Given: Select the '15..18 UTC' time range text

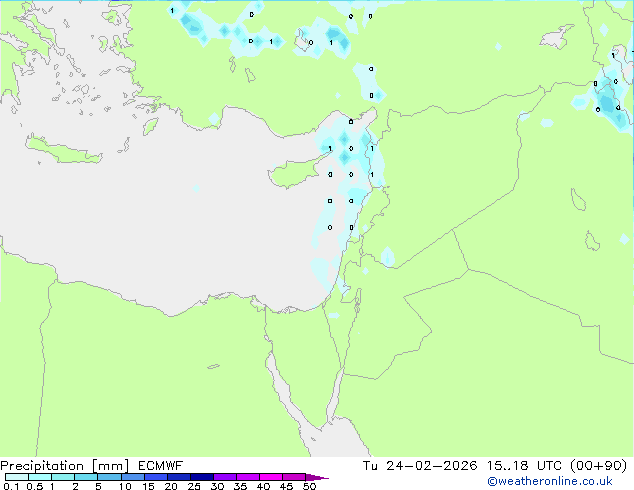Looking at the screenshot, I should [x=524, y=466].
